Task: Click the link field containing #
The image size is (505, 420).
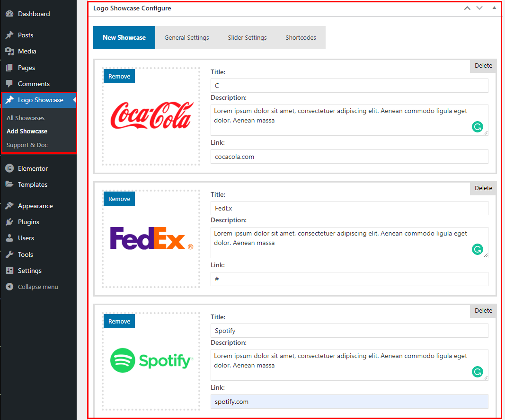Action: click(349, 279)
